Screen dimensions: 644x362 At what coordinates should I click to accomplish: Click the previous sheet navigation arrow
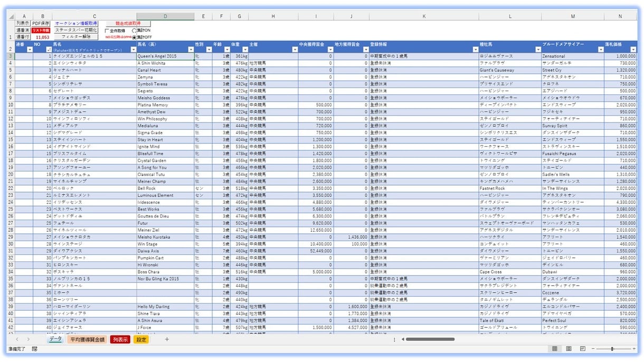17,339
